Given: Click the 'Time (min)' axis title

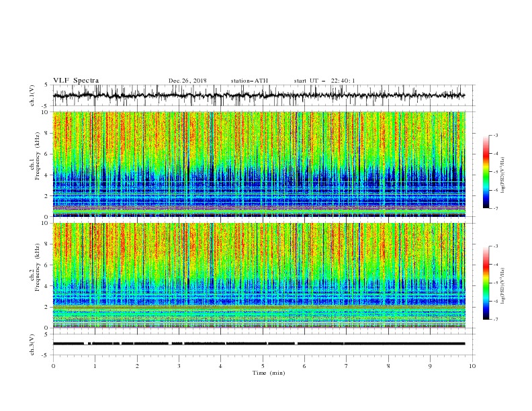Looking at the screenshot, I should click(269, 373).
